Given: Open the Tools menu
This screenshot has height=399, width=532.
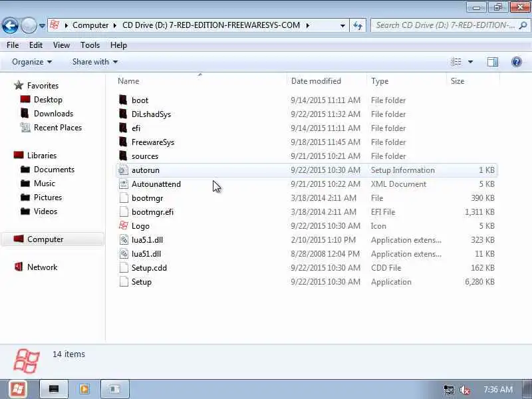Looking at the screenshot, I should [90, 45].
